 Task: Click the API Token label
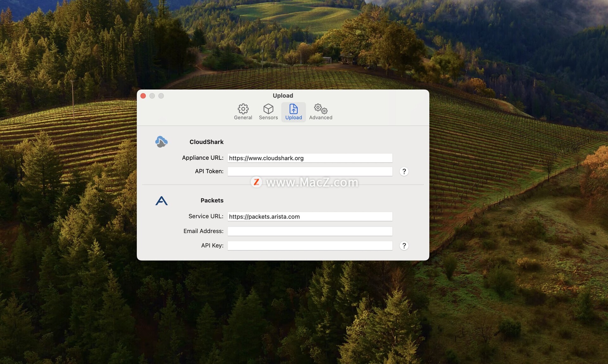pyautogui.click(x=209, y=171)
